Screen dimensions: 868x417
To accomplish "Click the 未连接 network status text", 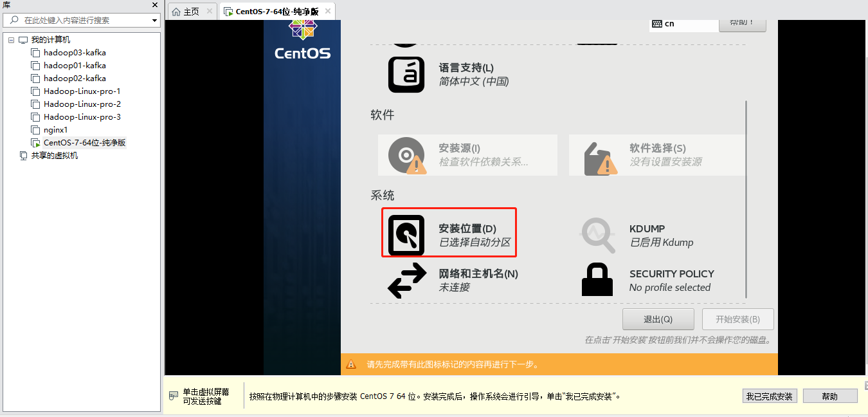I will [x=455, y=288].
